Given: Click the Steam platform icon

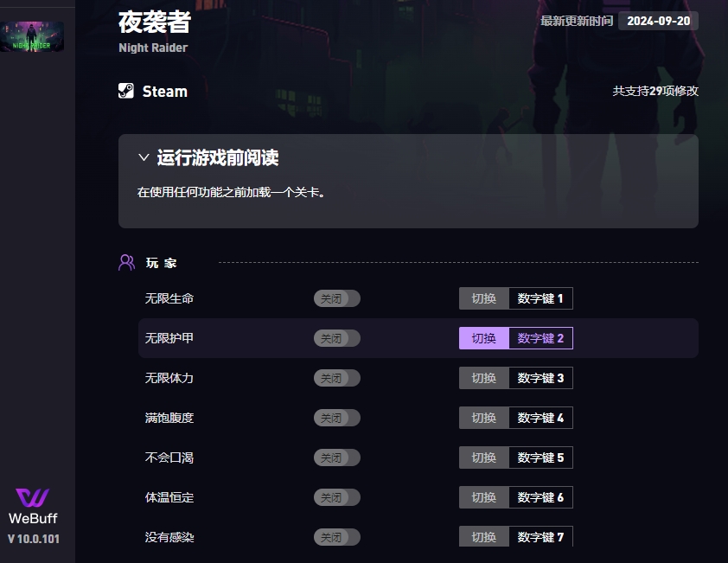Looking at the screenshot, I should click(x=126, y=91).
